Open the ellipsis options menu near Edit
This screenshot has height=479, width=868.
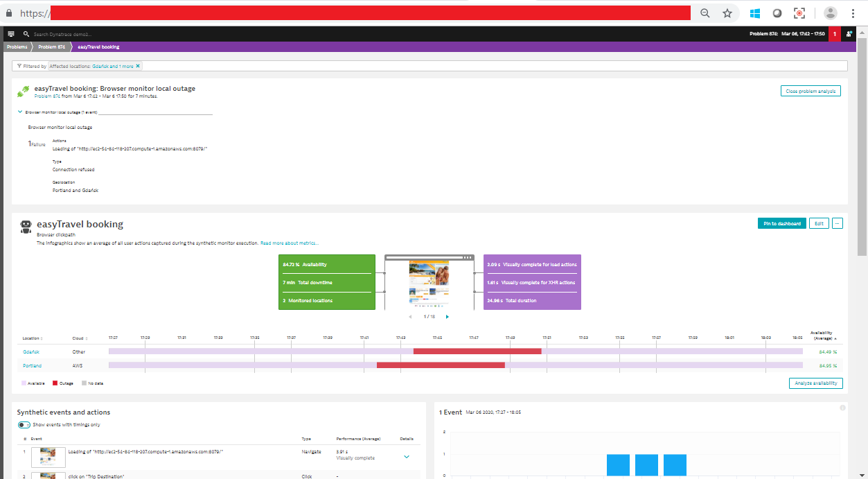tap(837, 223)
